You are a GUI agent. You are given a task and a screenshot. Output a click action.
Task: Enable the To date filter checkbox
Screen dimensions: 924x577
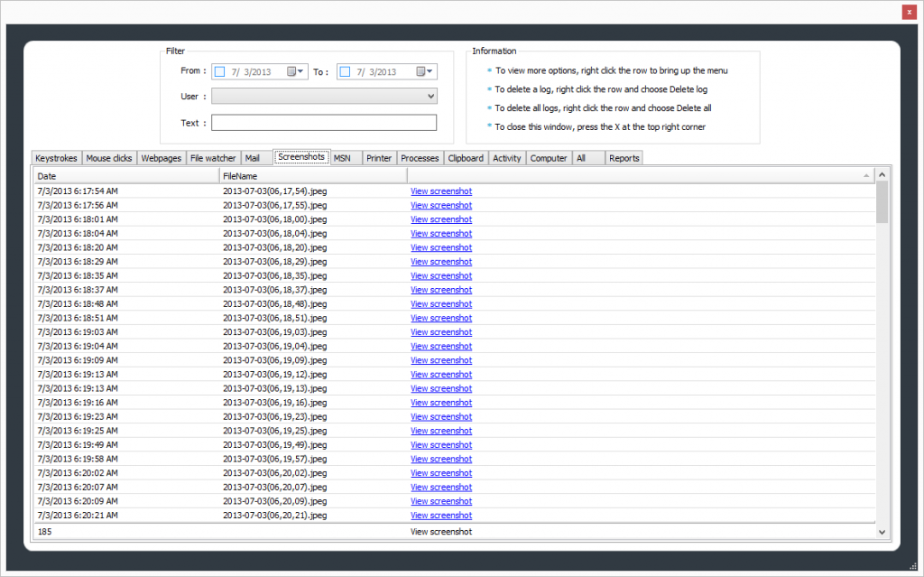pyautogui.click(x=345, y=72)
